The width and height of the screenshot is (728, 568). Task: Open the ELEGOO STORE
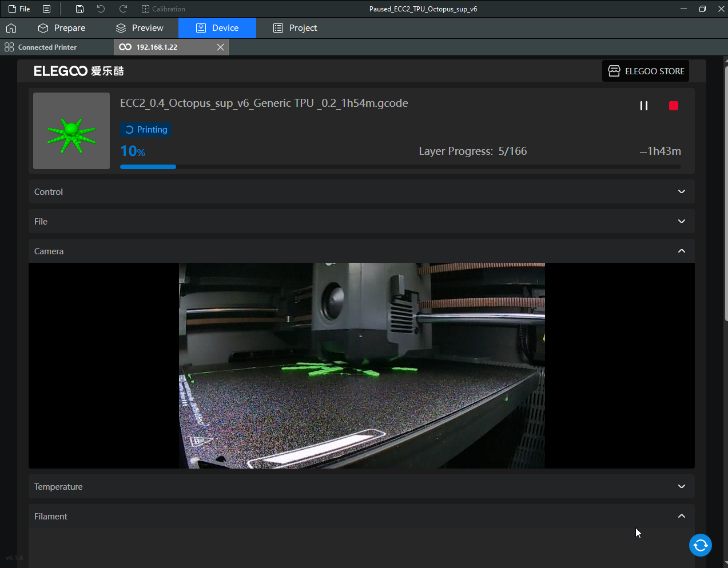tap(645, 71)
